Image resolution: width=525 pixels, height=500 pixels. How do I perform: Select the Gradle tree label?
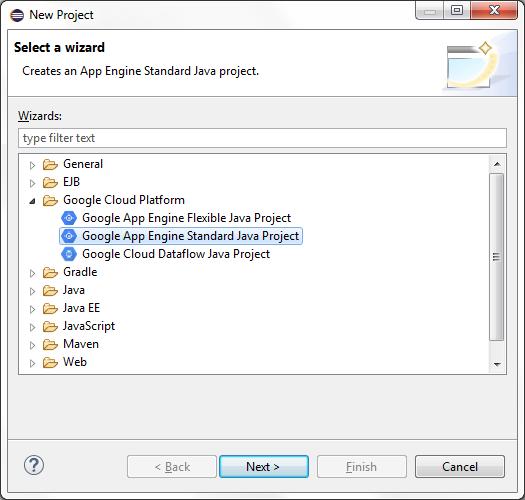tap(80, 272)
